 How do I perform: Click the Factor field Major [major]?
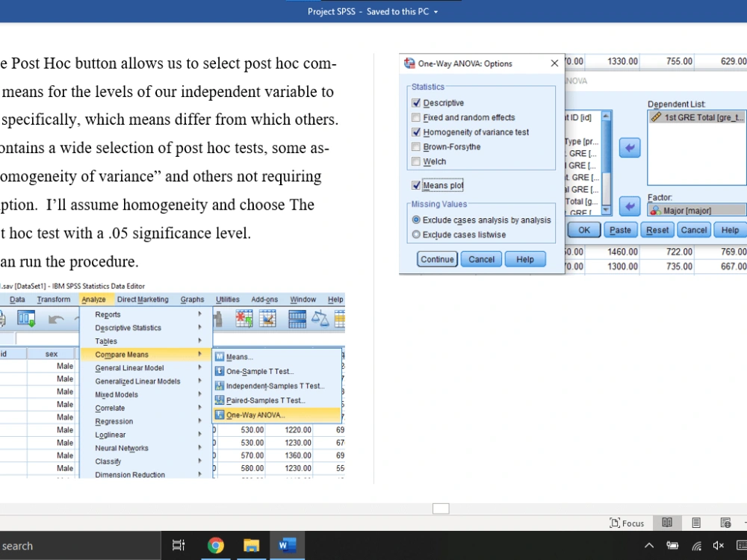[696, 210]
